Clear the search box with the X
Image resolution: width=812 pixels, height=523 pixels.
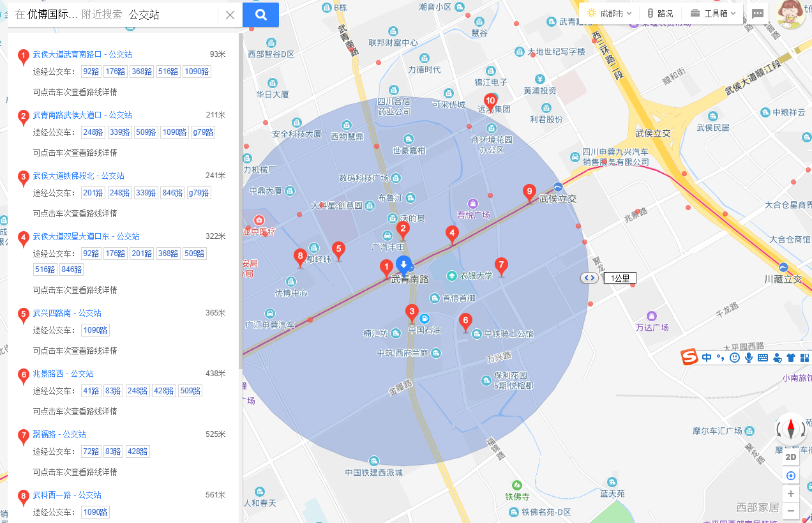(230, 15)
